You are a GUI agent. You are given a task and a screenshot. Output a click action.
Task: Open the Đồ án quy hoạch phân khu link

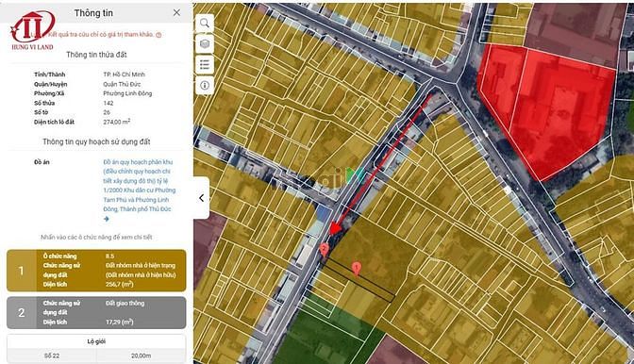click(x=139, y=186)
